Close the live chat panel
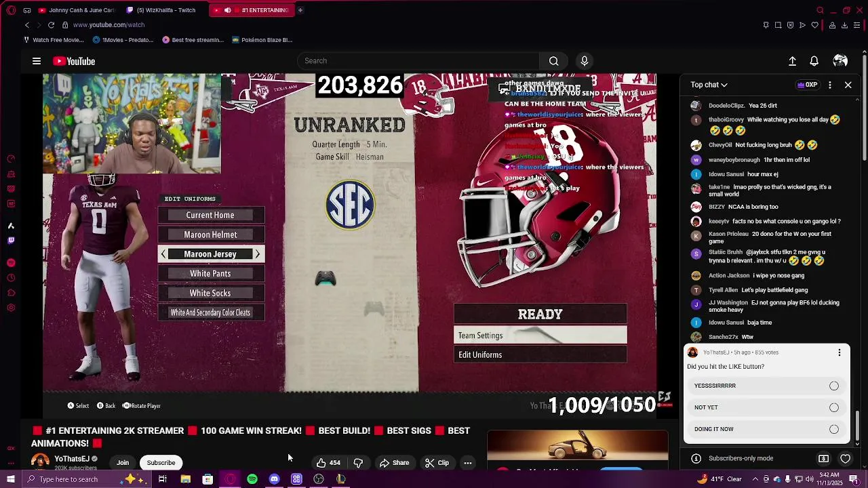The width and height of the screenshot is (868, 488). [x=848, y=85]
